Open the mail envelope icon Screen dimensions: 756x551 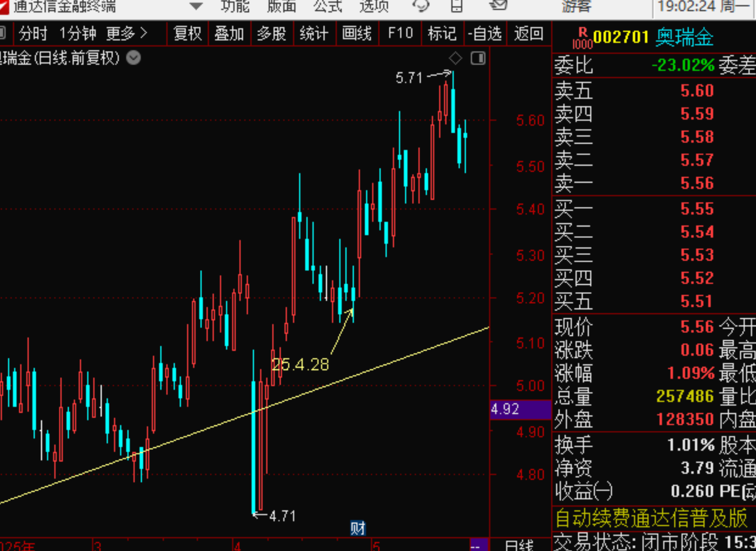(x=498, y=5)
